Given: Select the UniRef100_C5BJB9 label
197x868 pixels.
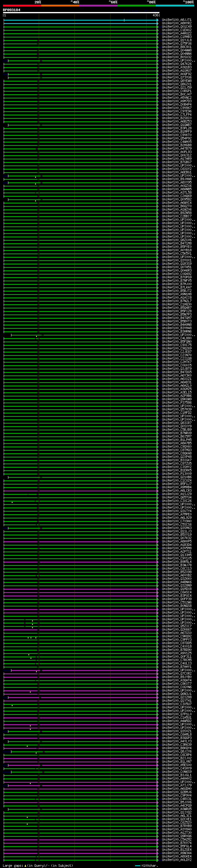Looking at the screenshot, I should (176, 430).
